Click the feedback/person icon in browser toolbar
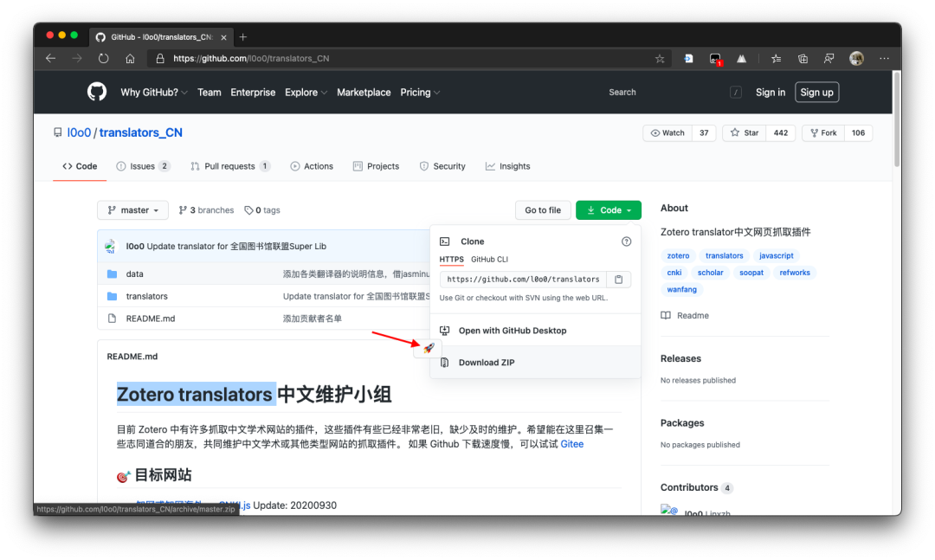935x560 pixels. click(x=829, y=59)
